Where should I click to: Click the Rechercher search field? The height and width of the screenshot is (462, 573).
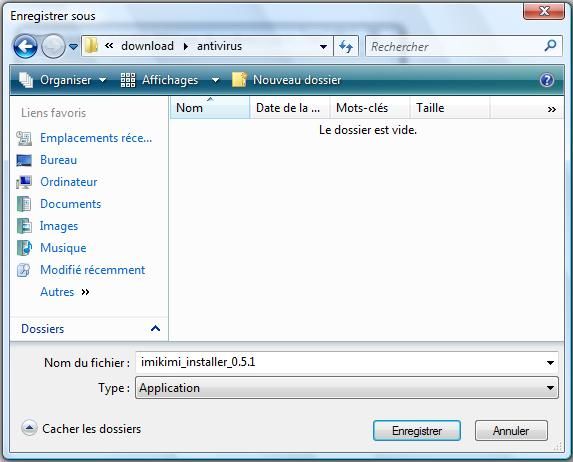pos(455,46)
